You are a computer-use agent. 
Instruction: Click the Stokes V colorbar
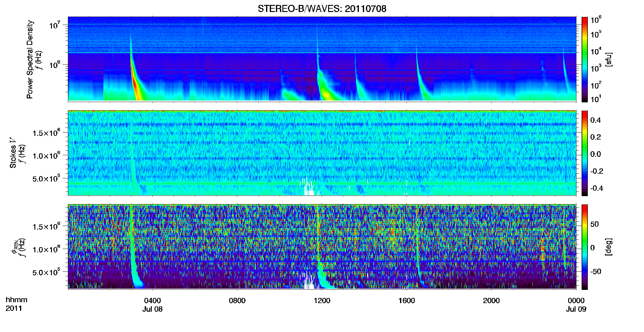(x=585, y=153)
